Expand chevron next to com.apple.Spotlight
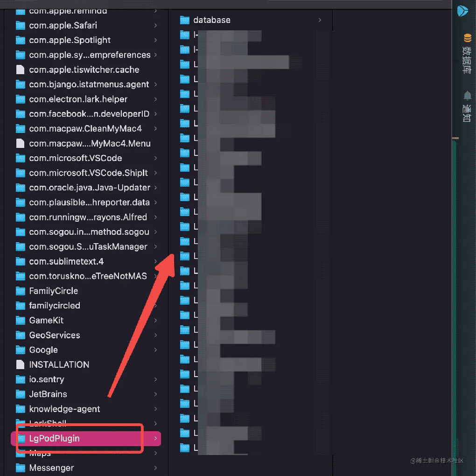This screenshot has width=476, height=476. 155,40
